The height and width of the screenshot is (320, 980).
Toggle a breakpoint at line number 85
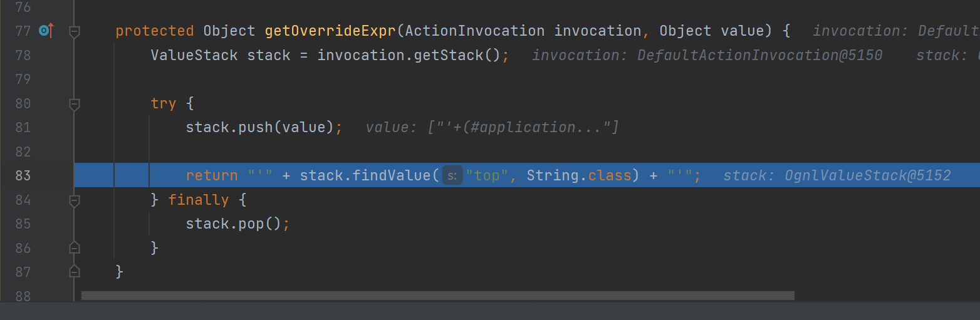[x=23, y=224]
